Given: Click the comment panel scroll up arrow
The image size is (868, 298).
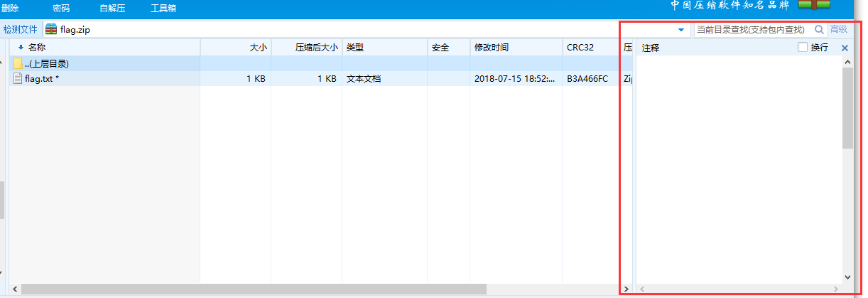Looking at the screenshot, I should (847, 63).
